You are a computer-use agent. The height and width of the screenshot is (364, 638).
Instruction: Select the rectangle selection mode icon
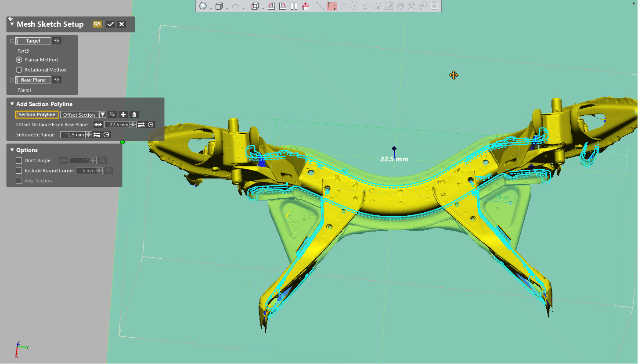[x=332, y=6]
